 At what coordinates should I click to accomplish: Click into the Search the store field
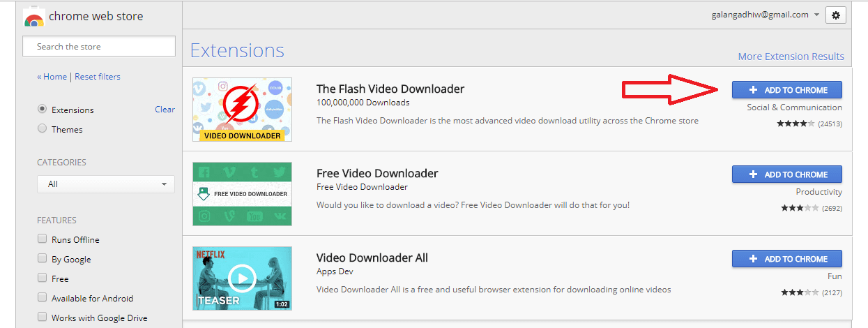[99, 46]
